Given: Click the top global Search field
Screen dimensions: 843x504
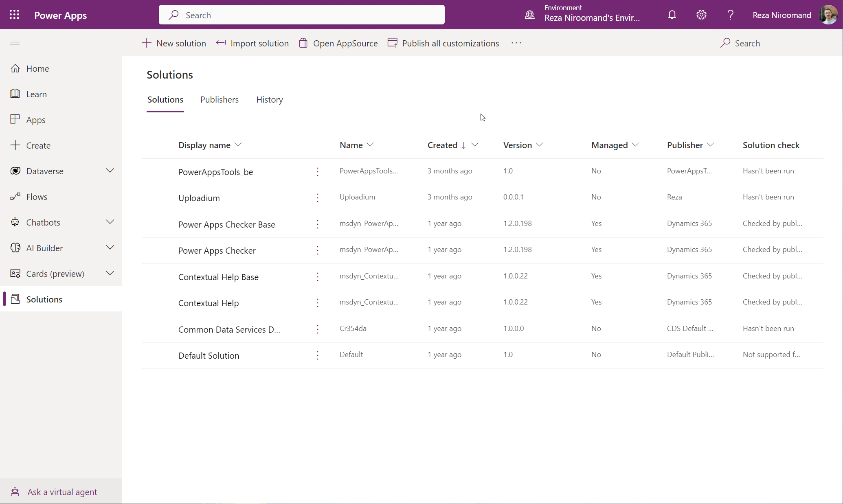Looking at the screenshot, I should [301, 15].
